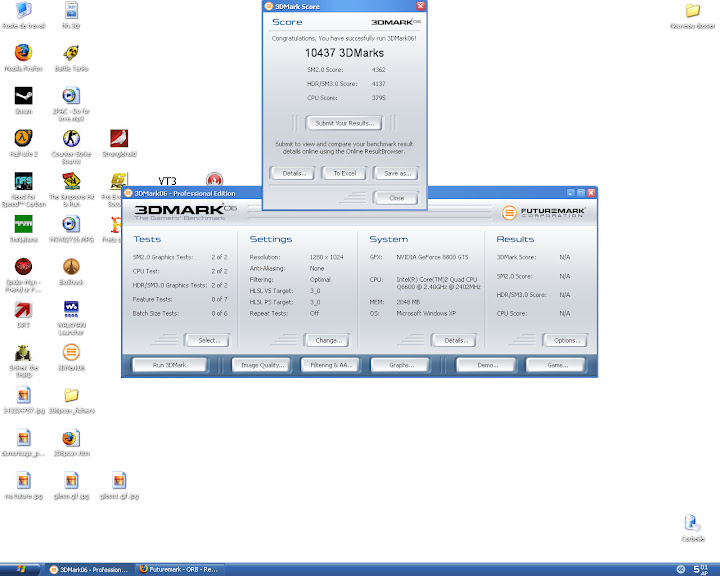The width and height of the screenshot is (720, 576).
Task: Launch DiRT game shortcut
Action: pyautogui.click(x=23, y=314)
